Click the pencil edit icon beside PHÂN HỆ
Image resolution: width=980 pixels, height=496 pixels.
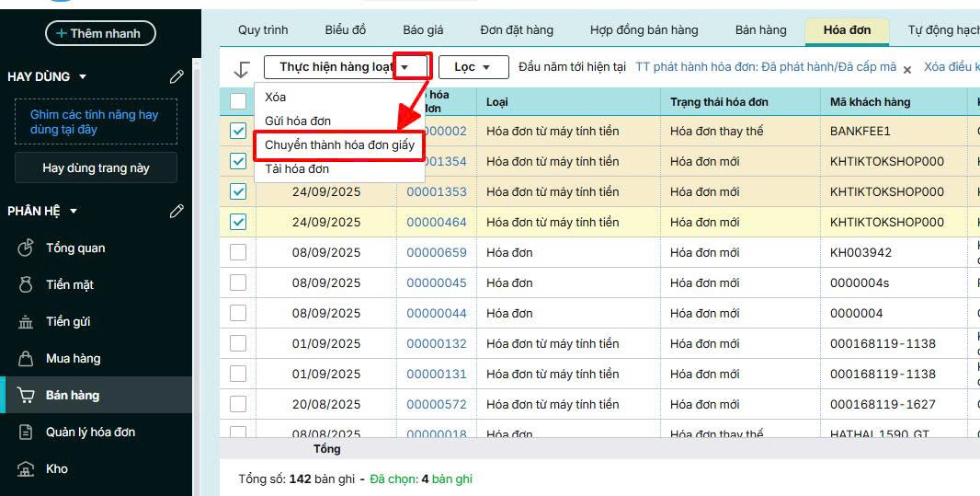[177, 211]
